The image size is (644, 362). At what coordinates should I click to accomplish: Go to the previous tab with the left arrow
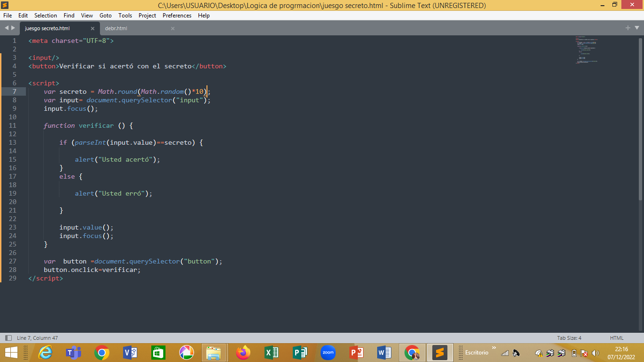pos(7,28)
